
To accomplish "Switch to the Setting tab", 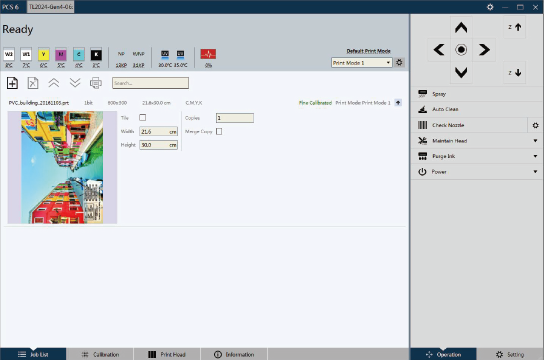I will pos(510,354).
